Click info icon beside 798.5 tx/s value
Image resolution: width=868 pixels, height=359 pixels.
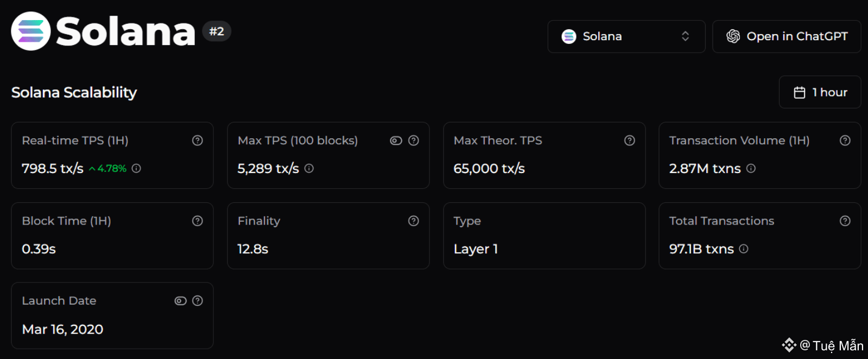pyautogui.click(x=136, y=169)
